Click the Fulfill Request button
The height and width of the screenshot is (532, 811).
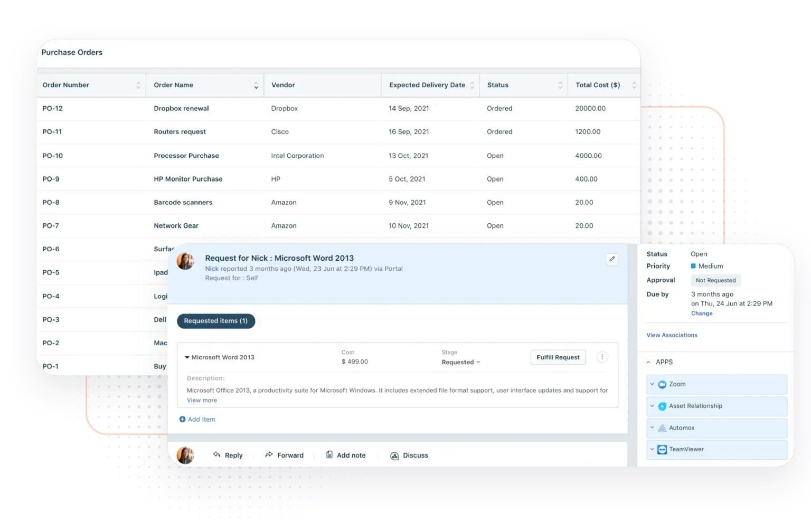[x=558, y=357]
